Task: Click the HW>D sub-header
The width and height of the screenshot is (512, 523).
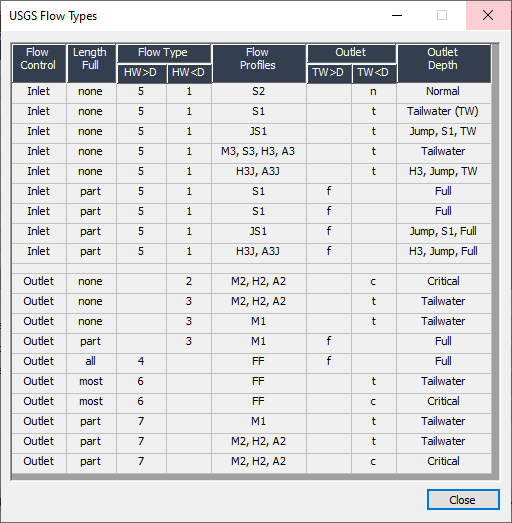Action: click(x=141, y=73)
